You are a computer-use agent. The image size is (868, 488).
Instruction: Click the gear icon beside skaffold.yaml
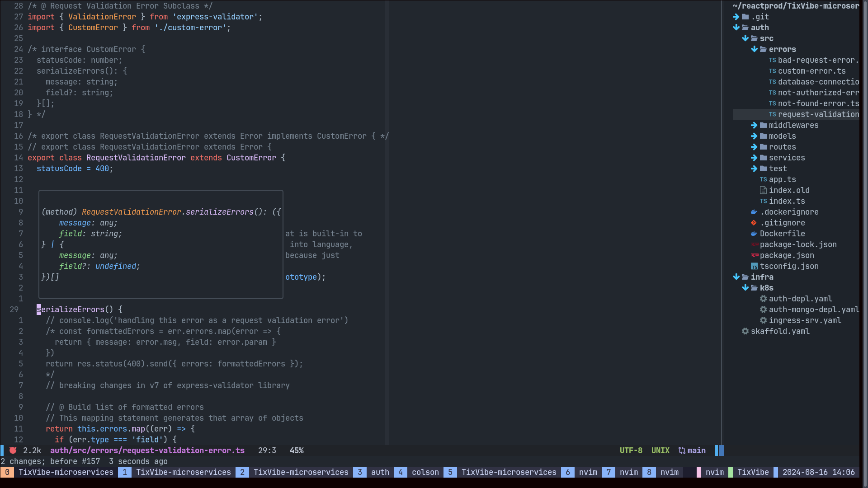(x=745, y=331)
